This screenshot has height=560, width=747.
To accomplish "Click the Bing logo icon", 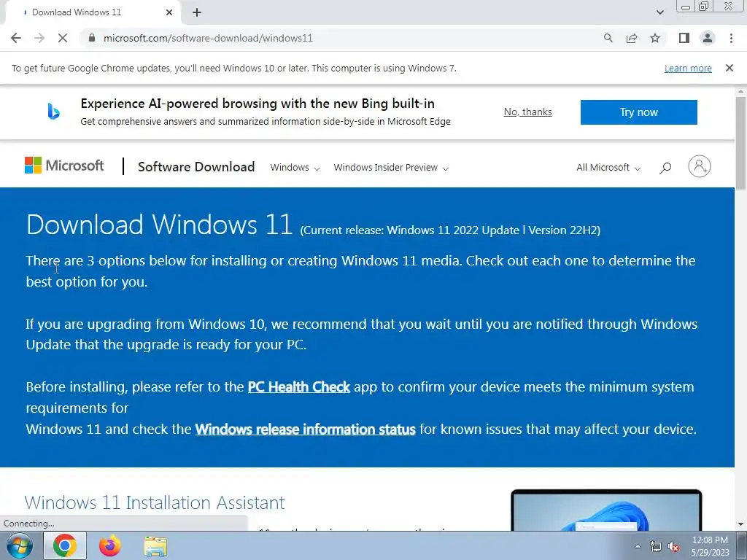I will pyautogui.click(x=53, y=112).
